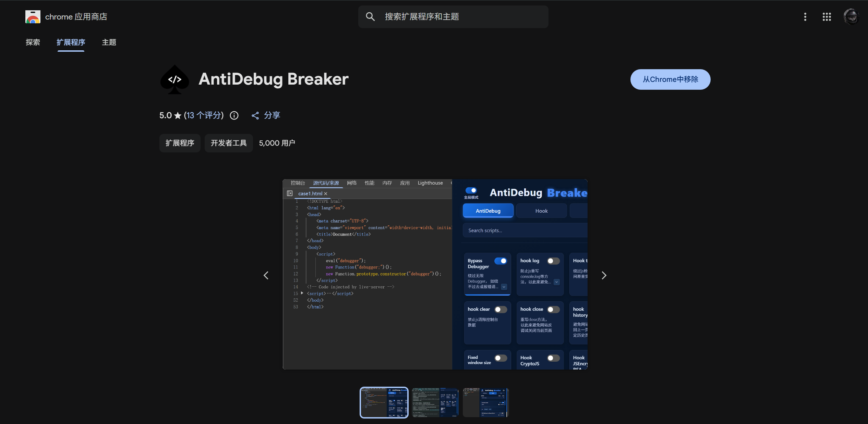This screenshot has width=868, height=424.
Task: Click the Hook CryptoJS card title
Action: 530,361
